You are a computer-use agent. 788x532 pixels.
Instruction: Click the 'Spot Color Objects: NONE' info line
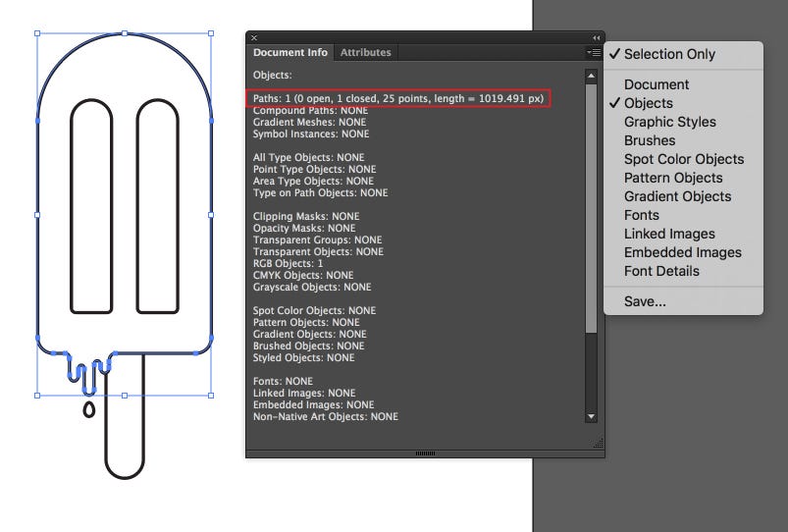(314, 310)
